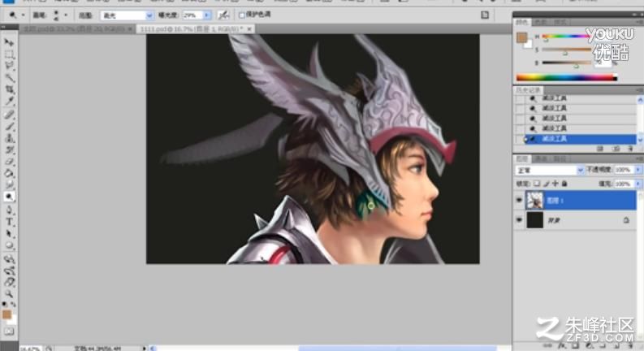Click the active Dodge tool in toolbox
Image resolution: width=644 pixels, height=351 pixels.
tap(9, 197)
